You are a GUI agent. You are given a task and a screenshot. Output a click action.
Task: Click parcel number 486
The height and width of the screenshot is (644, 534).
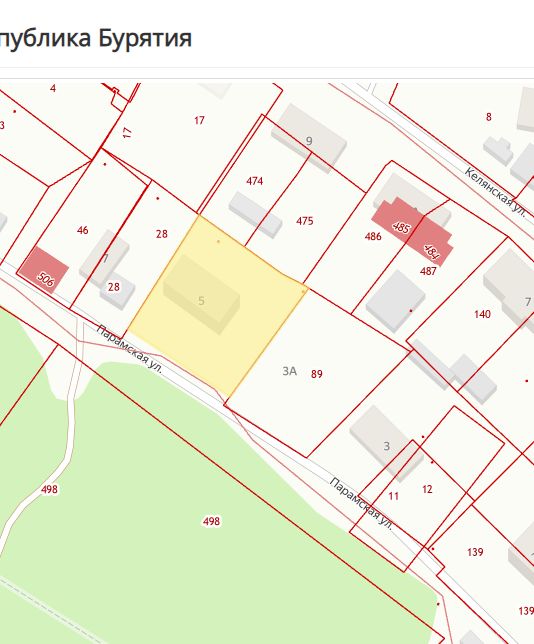tap(373, 236)
